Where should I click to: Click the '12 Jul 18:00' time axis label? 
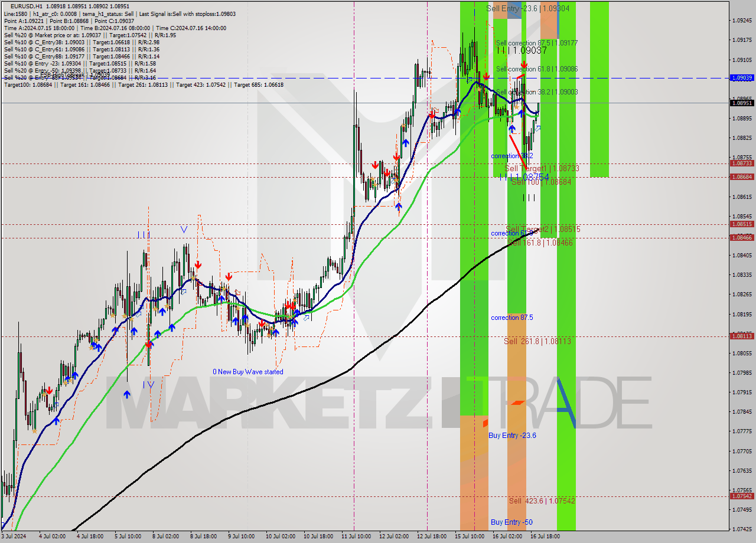[431, 537]
